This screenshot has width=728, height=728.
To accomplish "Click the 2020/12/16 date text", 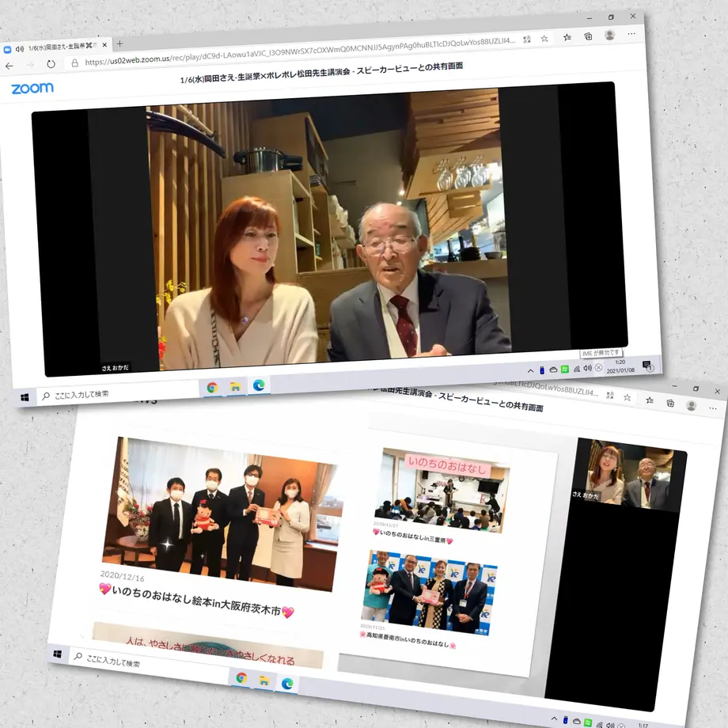I will pos(122,576).
